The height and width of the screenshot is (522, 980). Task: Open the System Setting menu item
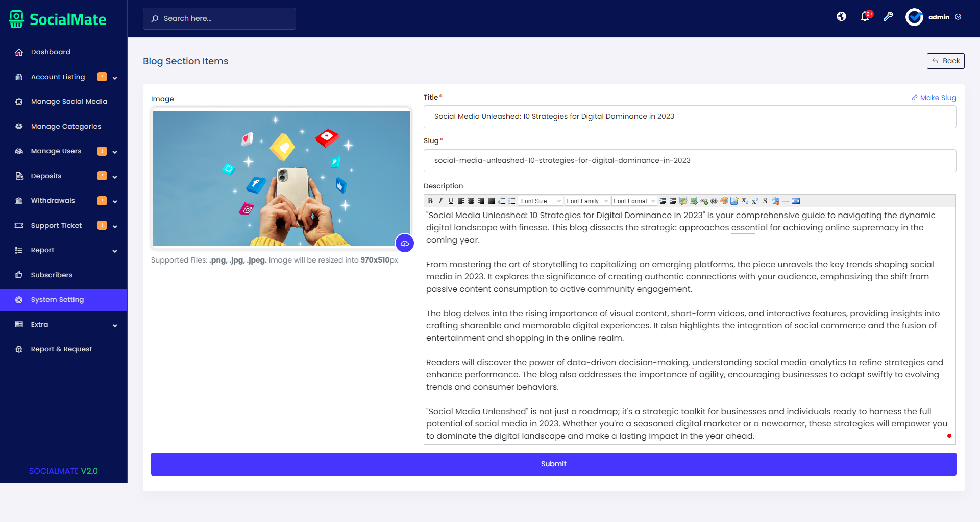click(x=57, y=300)
